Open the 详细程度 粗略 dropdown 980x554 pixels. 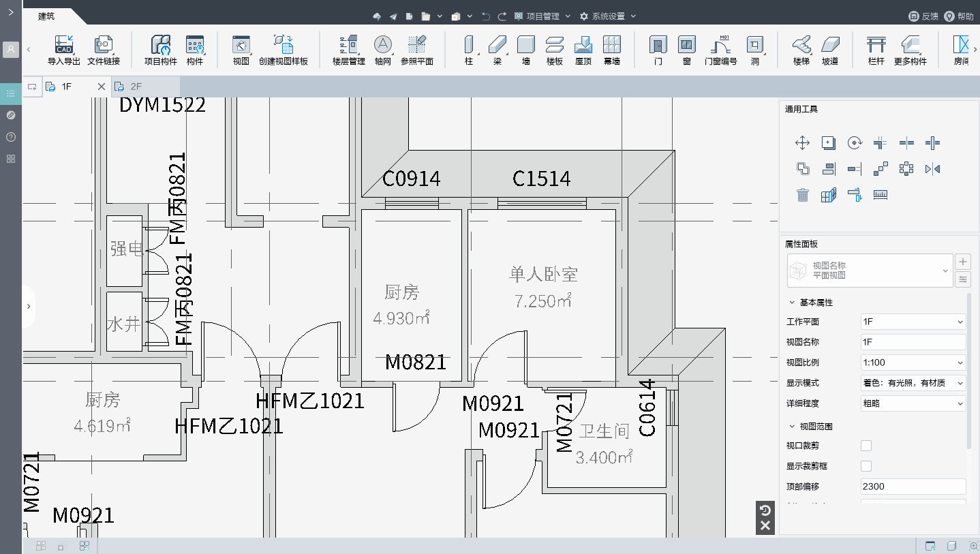tap(913, 403)
